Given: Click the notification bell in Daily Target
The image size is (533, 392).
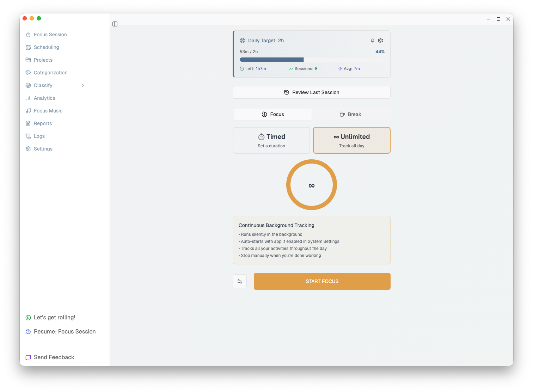Looking at the screenshot, I should point(373,41).
